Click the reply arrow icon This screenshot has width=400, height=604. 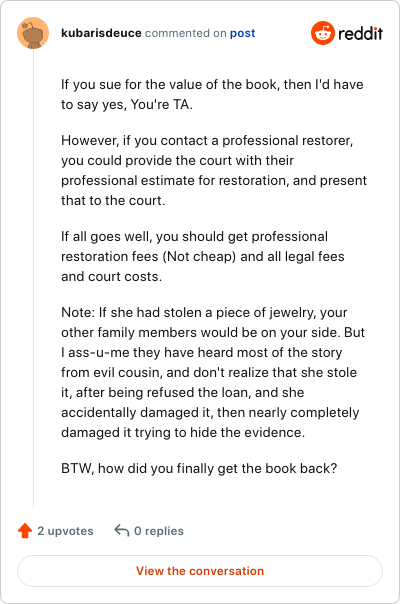click(122, 530)
